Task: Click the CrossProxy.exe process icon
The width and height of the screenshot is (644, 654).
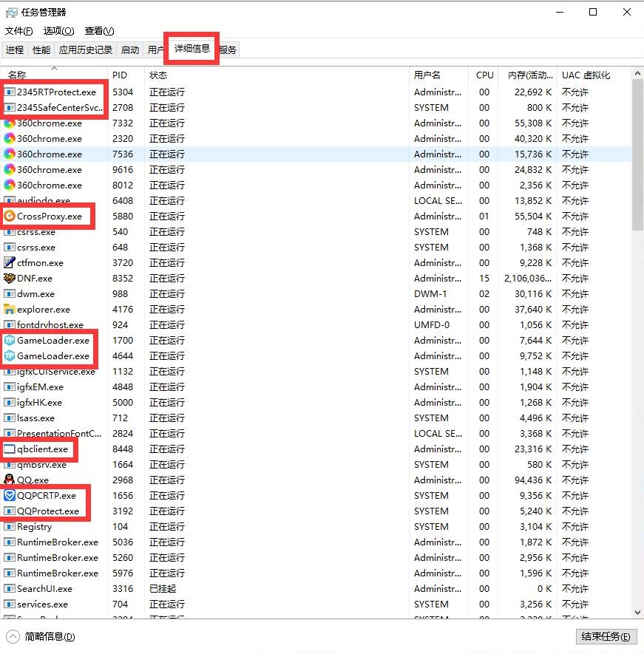Action: (9, 216)
